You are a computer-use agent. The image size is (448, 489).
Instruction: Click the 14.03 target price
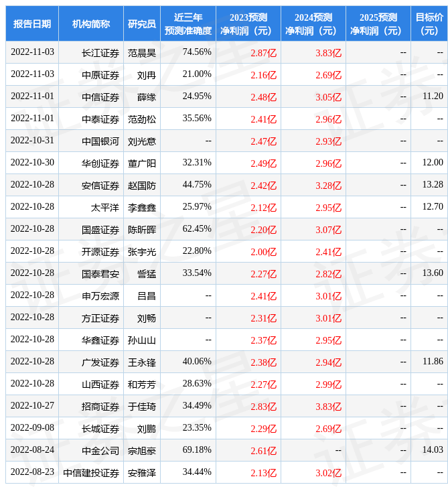(x=433, y=449)
